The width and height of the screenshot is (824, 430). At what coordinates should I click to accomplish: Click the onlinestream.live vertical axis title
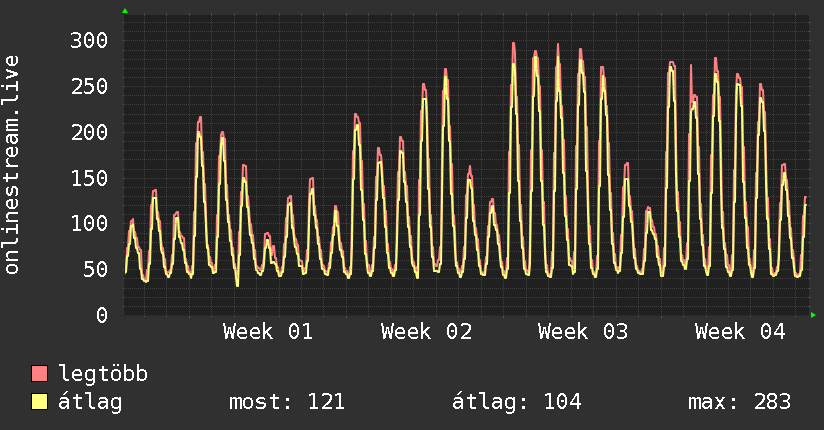tap(13, 165)
